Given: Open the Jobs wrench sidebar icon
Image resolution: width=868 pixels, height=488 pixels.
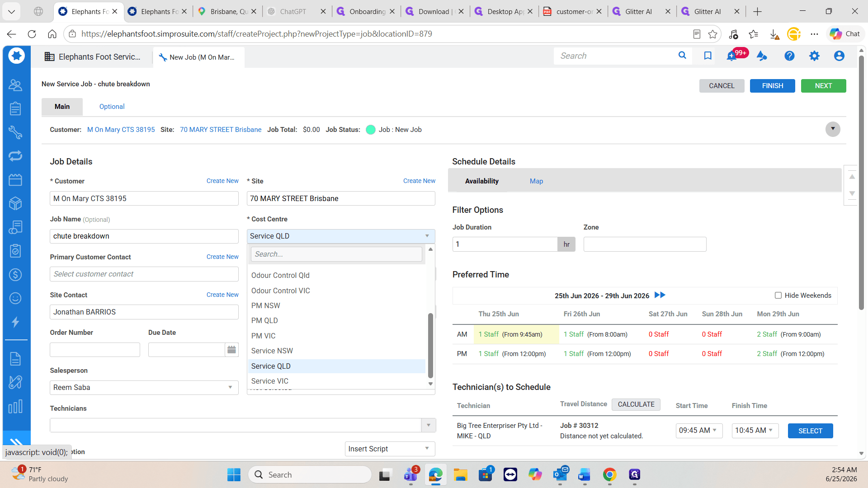Looking at the screenshot, I should coord(15,132).
